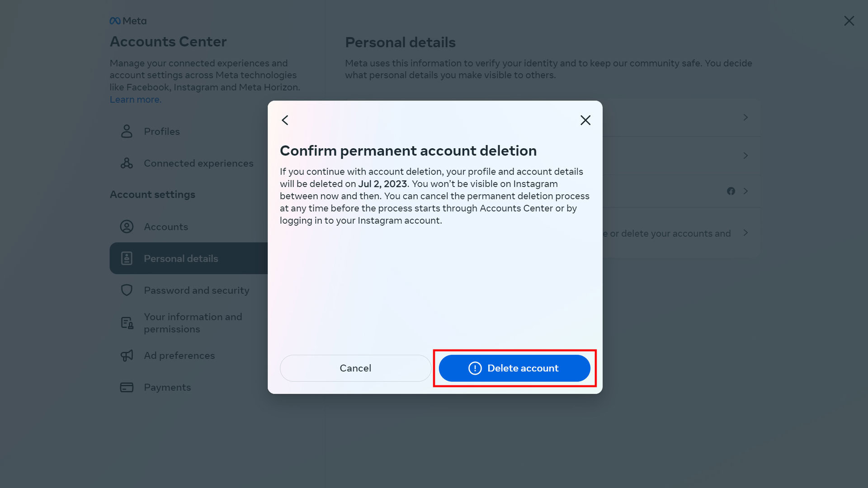
Task: Click the Your information and permissions icon
Action: 127,323
